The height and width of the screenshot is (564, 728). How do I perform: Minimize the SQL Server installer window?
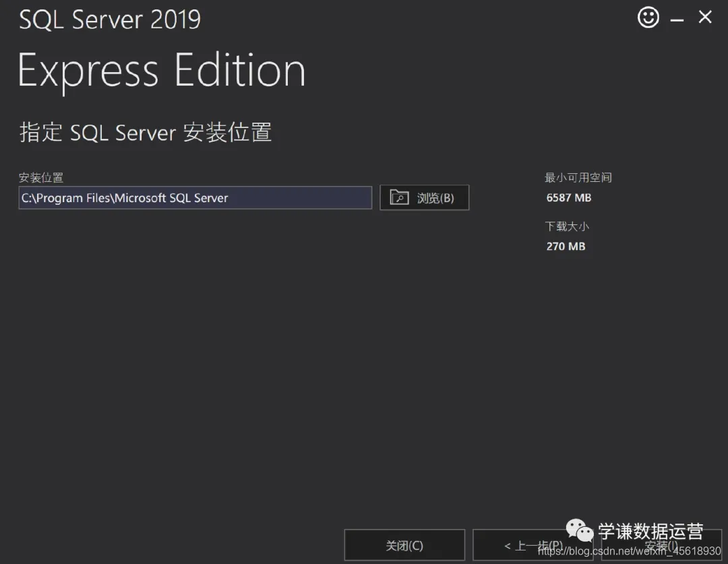(677, 20)
